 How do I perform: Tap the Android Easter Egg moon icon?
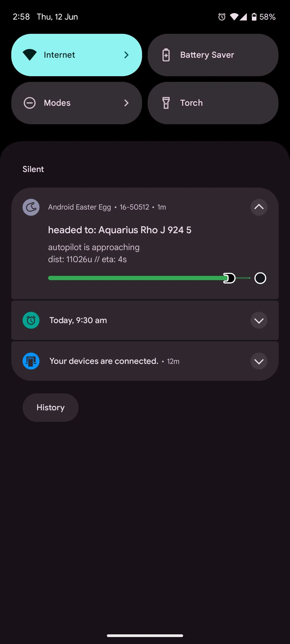point(31,207)
